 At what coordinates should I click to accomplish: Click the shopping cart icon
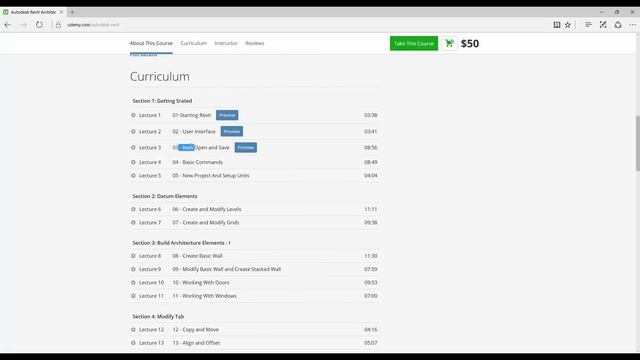coord(449,43)
